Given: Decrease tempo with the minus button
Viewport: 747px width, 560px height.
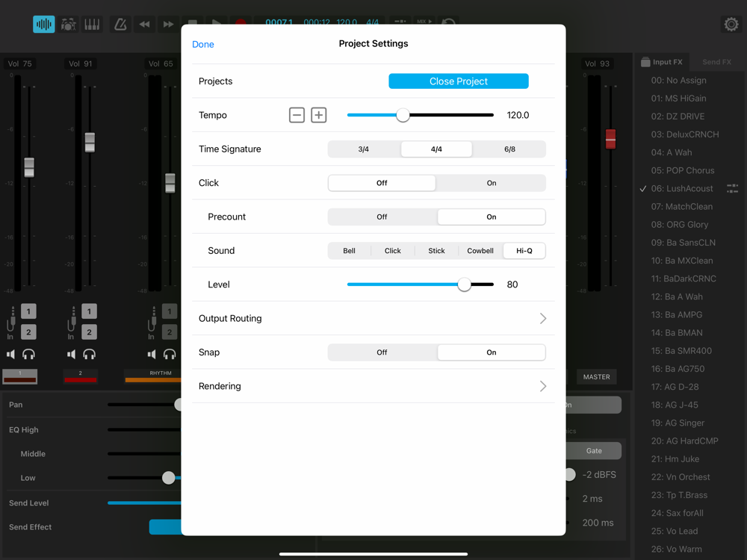Looking at the screenshot, I should [297, 115].
